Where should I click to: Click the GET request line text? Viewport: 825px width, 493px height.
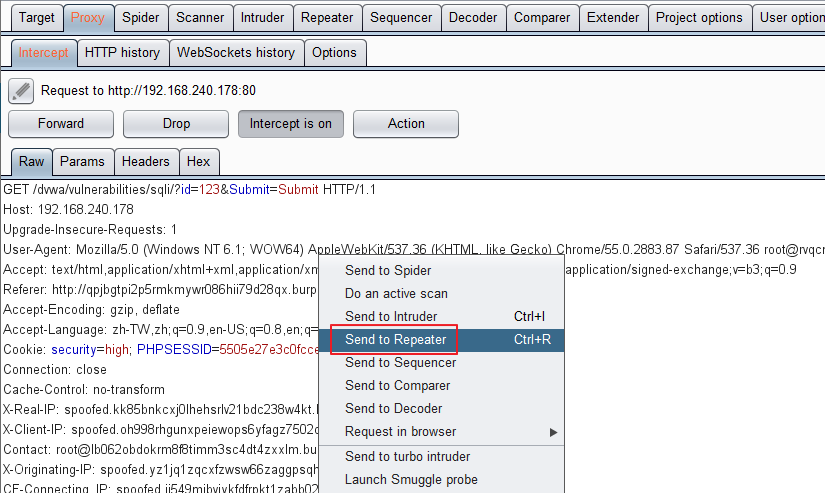pyautogui.click(x=189, y=190)
